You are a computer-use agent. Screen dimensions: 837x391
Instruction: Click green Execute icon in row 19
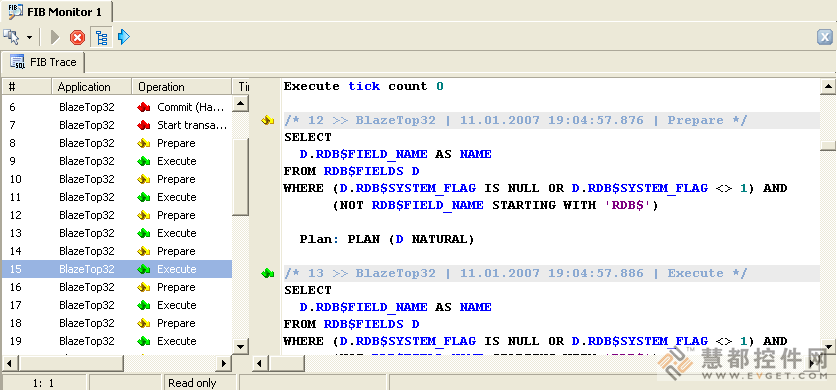pos(144,342)
